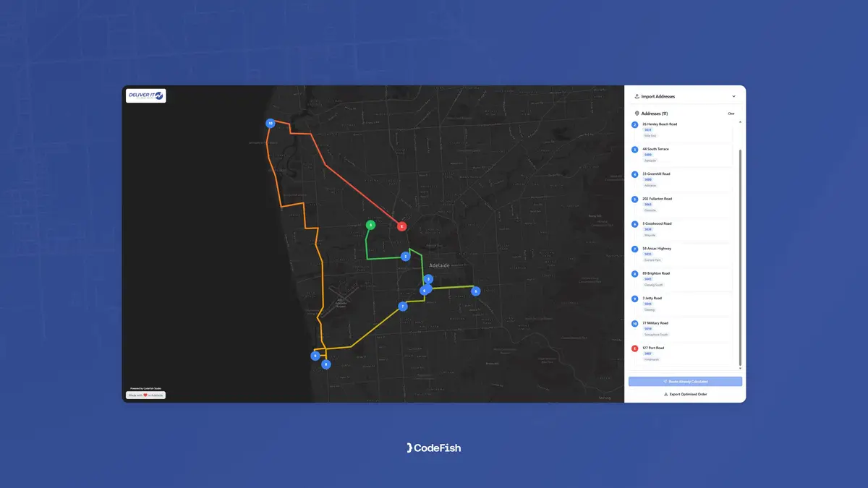Viewport: 868px width, 488px height.
Task: Click the Glenelg South suburb tag
Action: click(653, 285)
